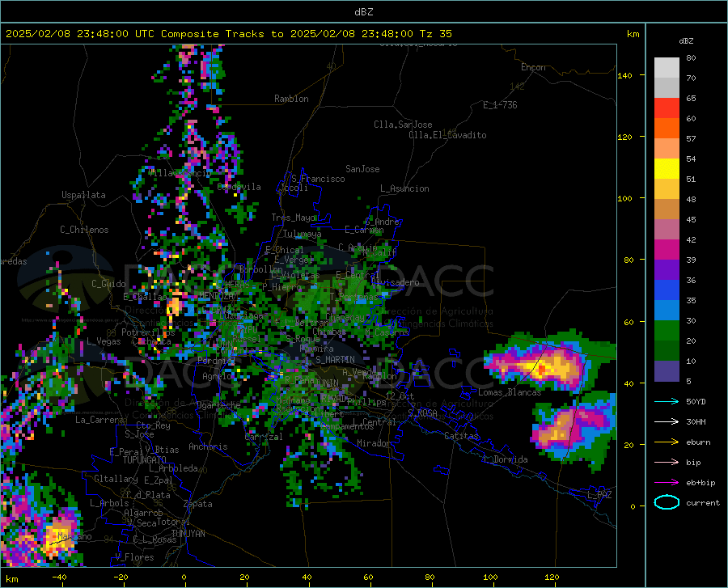Image resolution: width=728 pixels, height=588 pixels.
Task: Click the 'TUNUYAN' map label
Action: coord(188,534)
